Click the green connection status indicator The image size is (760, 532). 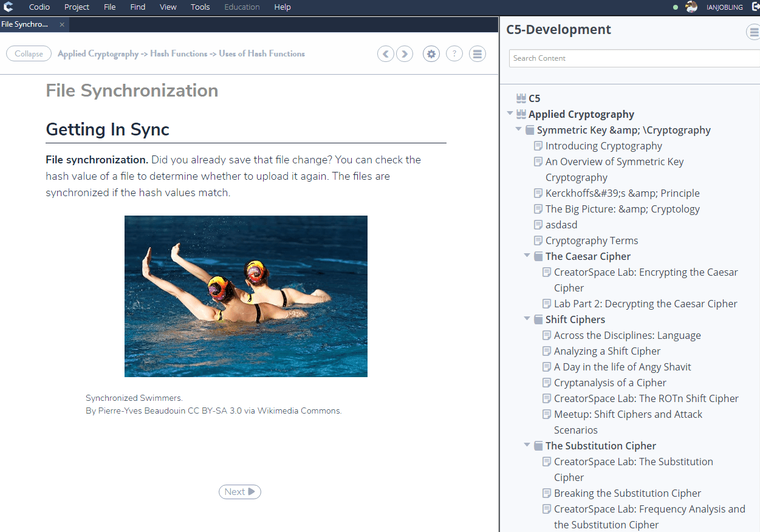674,7
